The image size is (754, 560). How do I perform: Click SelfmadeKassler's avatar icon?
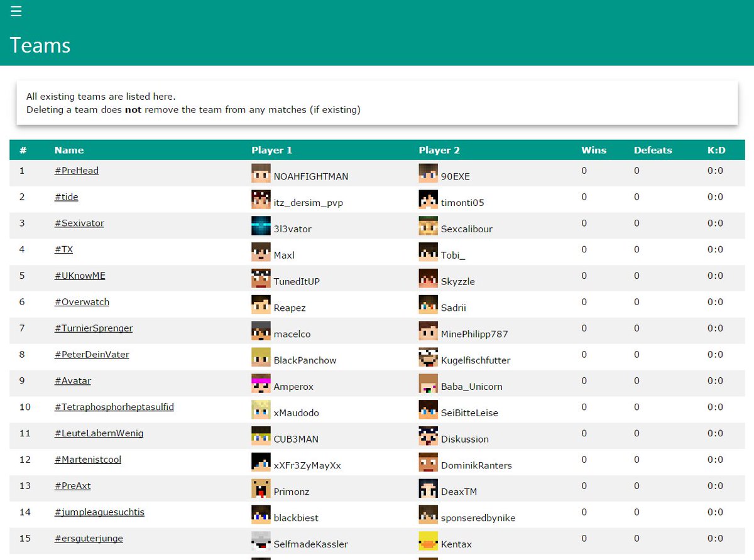pyautogui.click(x=261, y=542)
